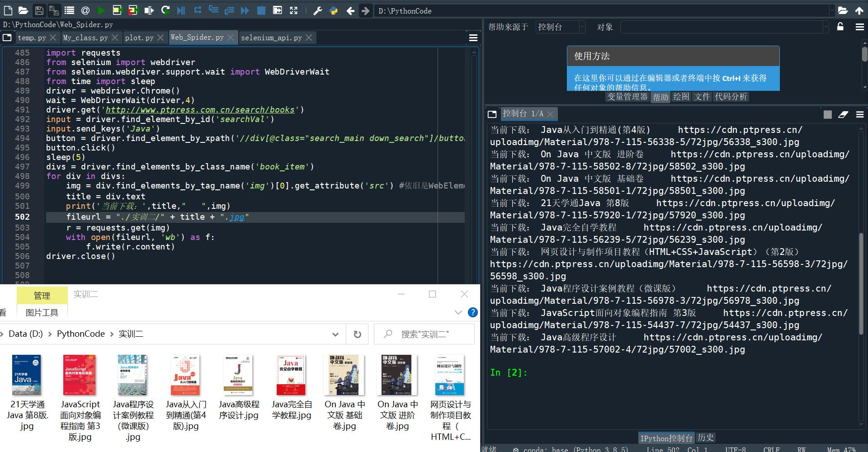
Task: Open the 文件 tab
Action: [x=702, y=97]
